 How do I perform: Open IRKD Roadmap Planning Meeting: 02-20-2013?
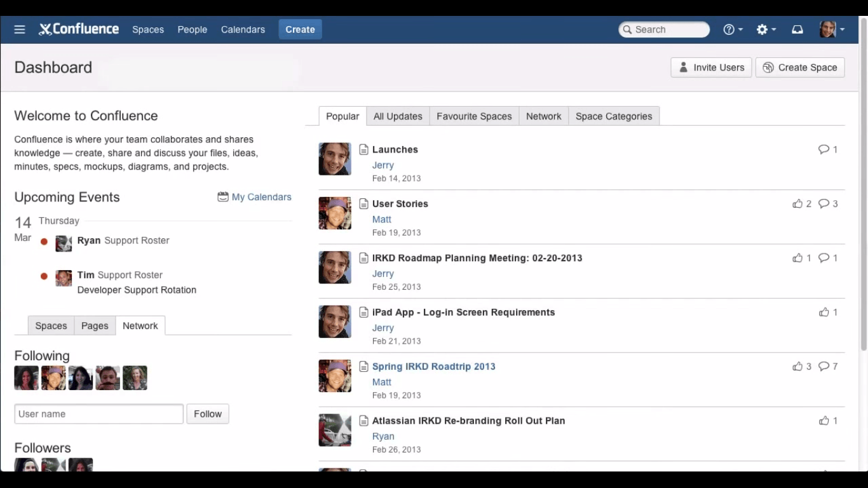[x=477, y=258]
